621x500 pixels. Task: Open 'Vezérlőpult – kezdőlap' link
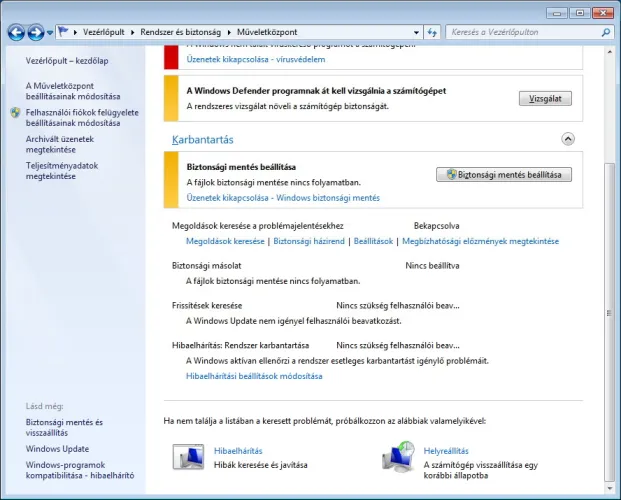67,61
